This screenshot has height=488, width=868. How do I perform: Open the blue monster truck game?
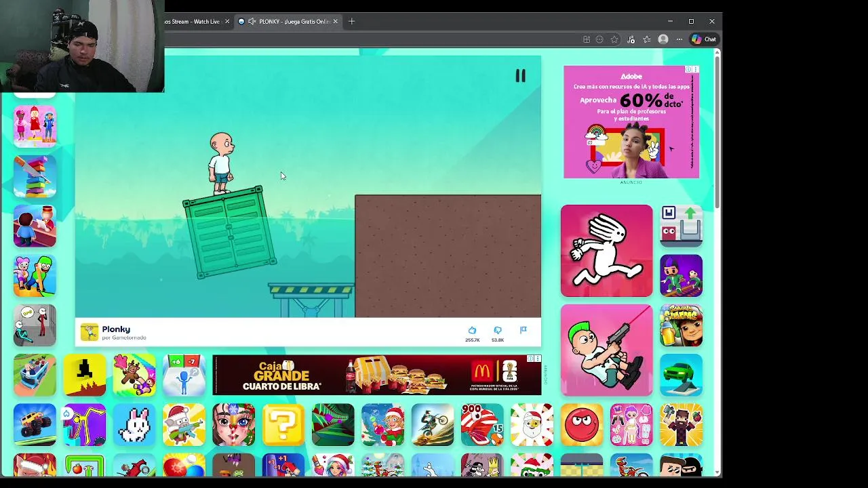click(35, 425)
